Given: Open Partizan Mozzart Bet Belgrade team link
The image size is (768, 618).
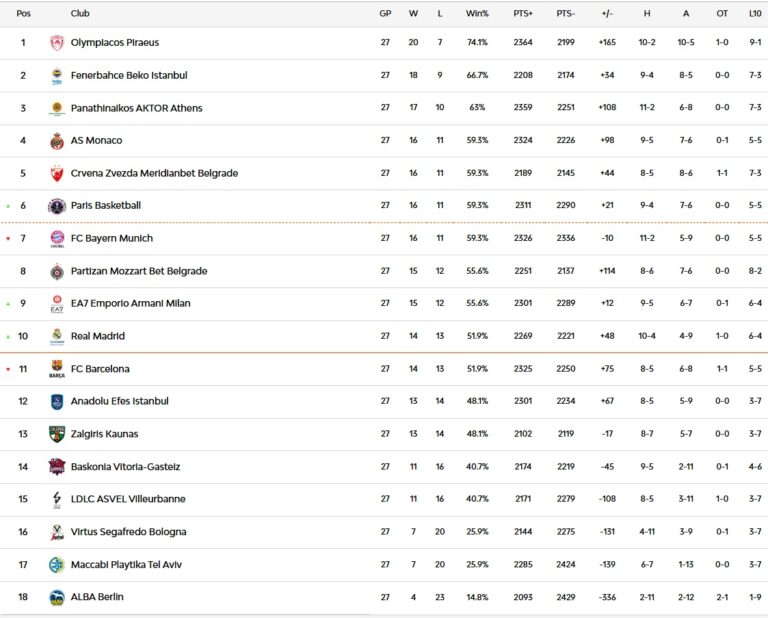Looking at the screenshot, I should pyautogui.click(x=138, y=271).
